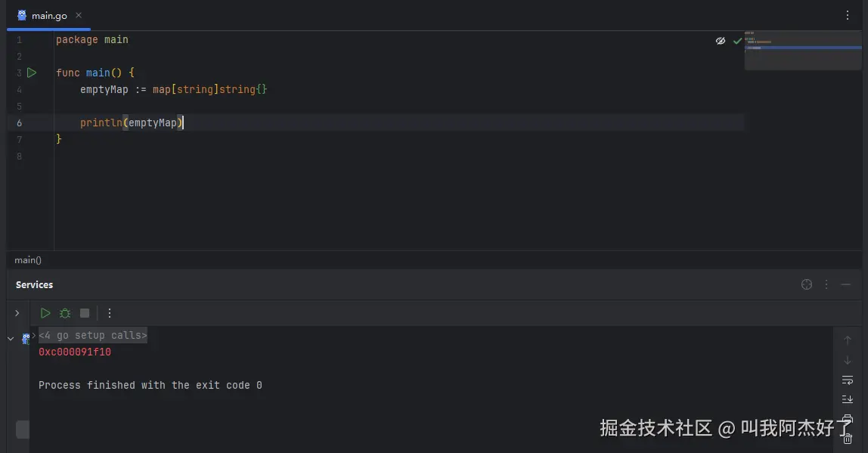Click the main() breadcrumb below the editor
This screenshot has width=868, height=453.
(x=28, y=260)
